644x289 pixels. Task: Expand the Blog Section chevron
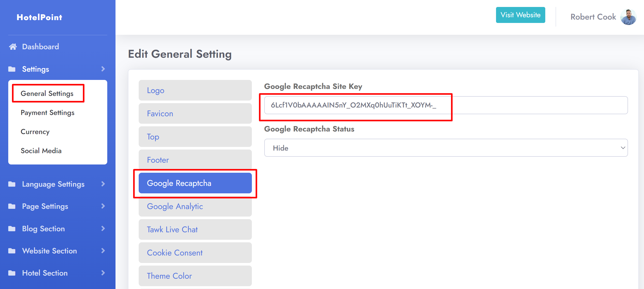point(103,228)
